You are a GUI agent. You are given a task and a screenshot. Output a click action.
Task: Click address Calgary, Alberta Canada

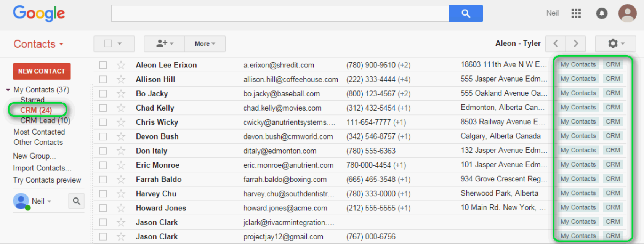coord(500,136)
